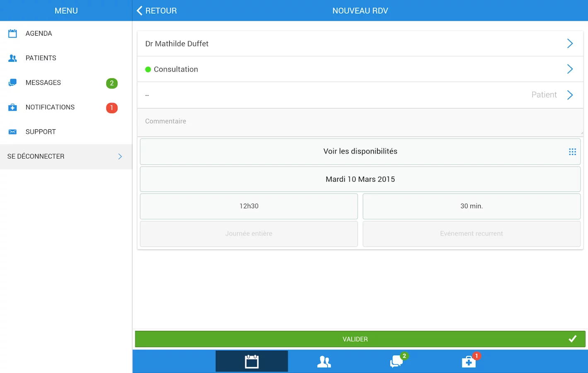Open the Agenda calendar icon in sidebar
Screen dimensions: 588x373
click(x=13, y=33)
